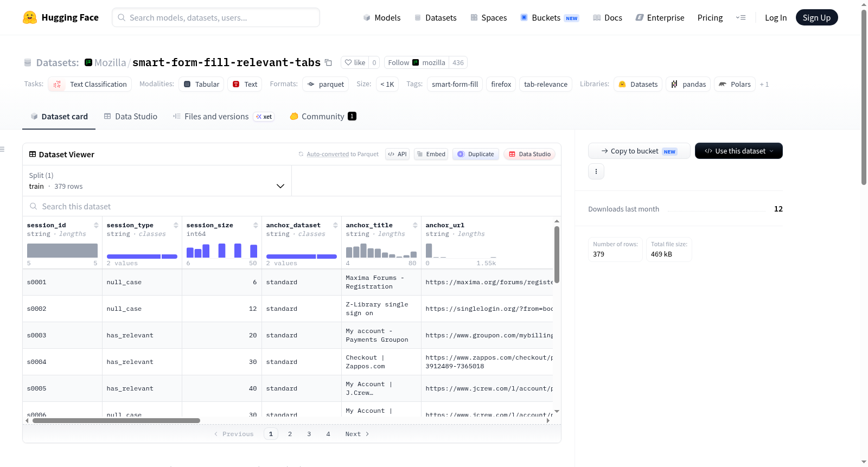Image resolution: width=868 pixels, height=467 pixels.
Task: Select the tab-relevance tag
Action: [x=546, y=84]
